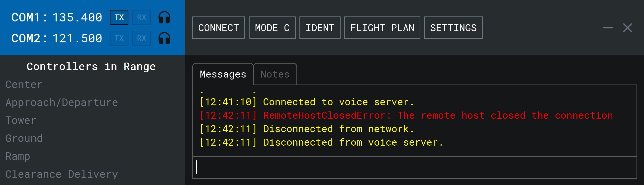
Task: Close the pilot client window
Action: [x=627, y=28]
